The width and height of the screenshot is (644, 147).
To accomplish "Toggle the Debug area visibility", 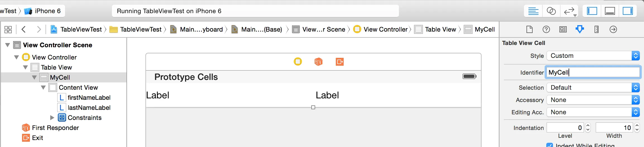I will [610, 11].
